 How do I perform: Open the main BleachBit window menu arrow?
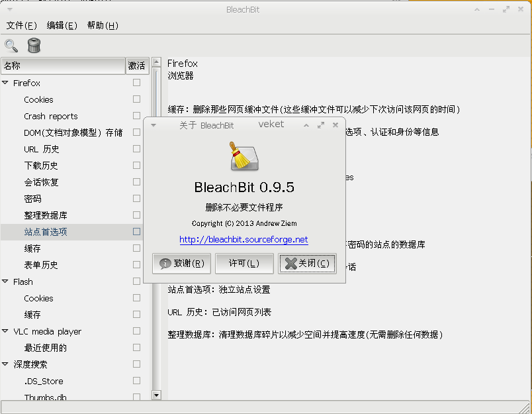[x=10, y=9]
